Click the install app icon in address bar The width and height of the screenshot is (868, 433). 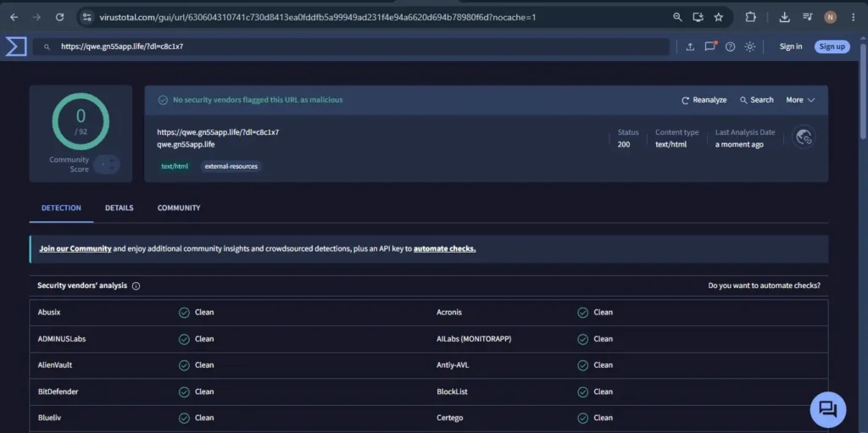(x=698, y=17)
